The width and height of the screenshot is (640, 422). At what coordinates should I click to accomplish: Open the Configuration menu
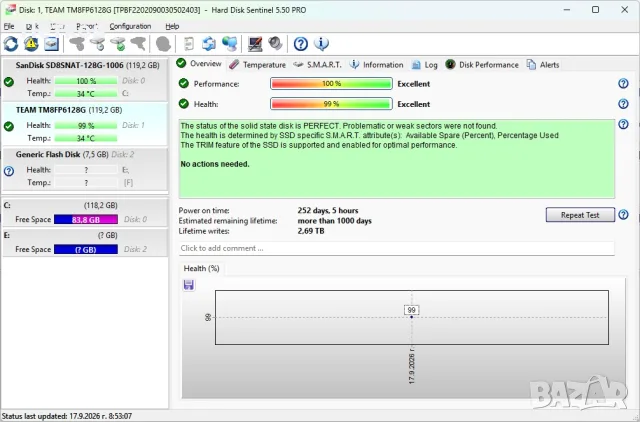point(130,26)
